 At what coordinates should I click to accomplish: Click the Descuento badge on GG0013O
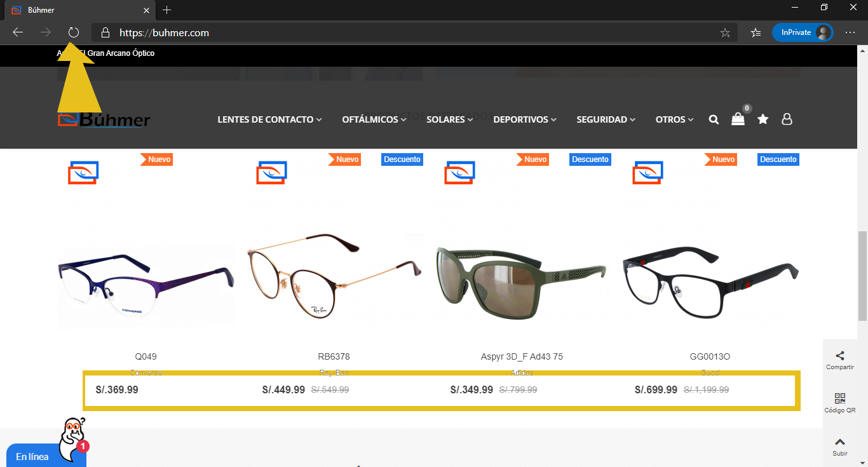point(778,159)
